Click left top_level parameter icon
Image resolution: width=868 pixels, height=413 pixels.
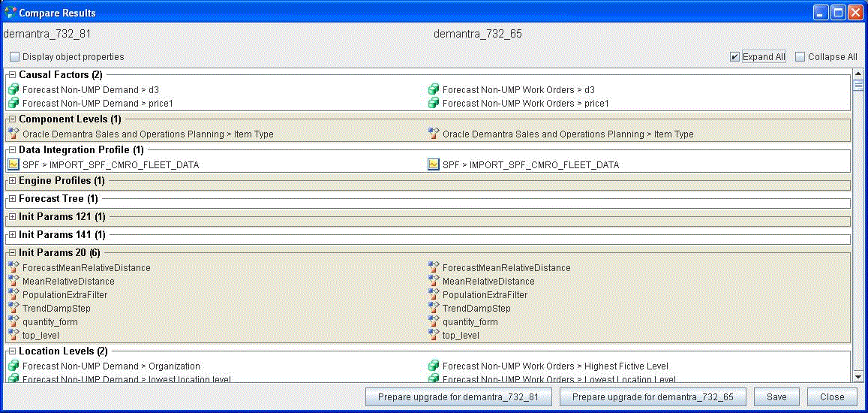(x=14, y=336)
